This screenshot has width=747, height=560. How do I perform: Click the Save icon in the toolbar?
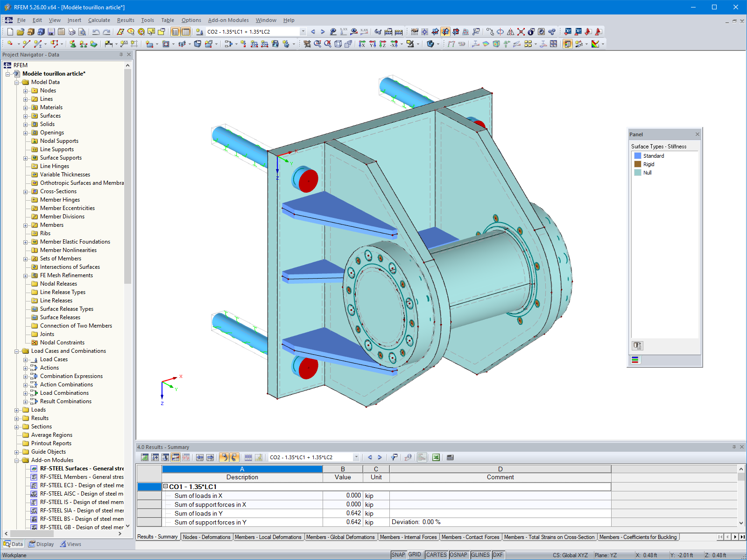pyautogui.click(x=51, y=31)
